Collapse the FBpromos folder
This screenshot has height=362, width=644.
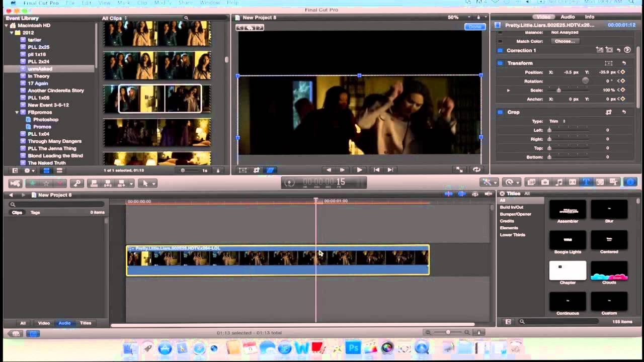[17, 112]
